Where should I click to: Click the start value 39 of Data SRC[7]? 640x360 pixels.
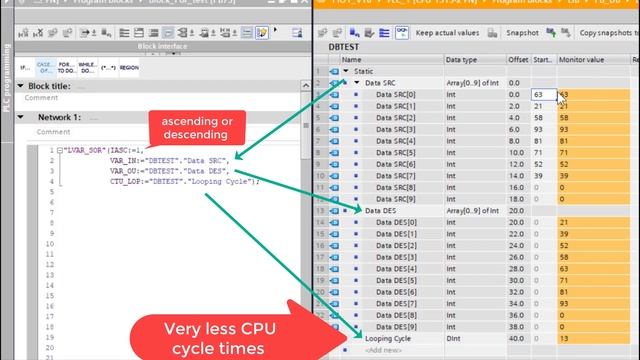pos(544,176)
